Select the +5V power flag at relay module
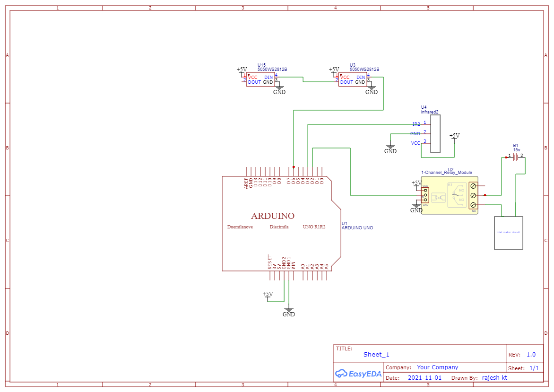554x392 pixels. [416, 184]
